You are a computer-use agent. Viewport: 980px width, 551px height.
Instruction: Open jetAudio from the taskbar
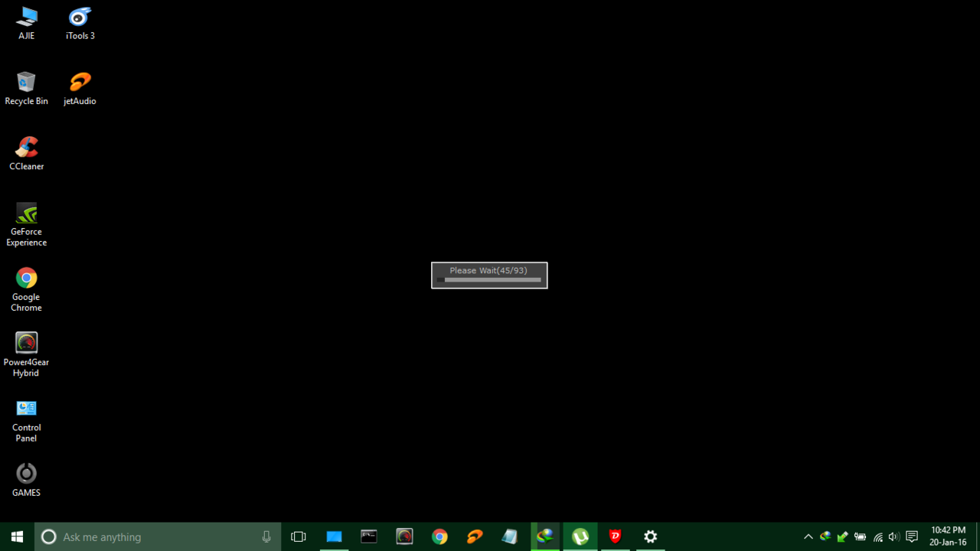point(475,536)
